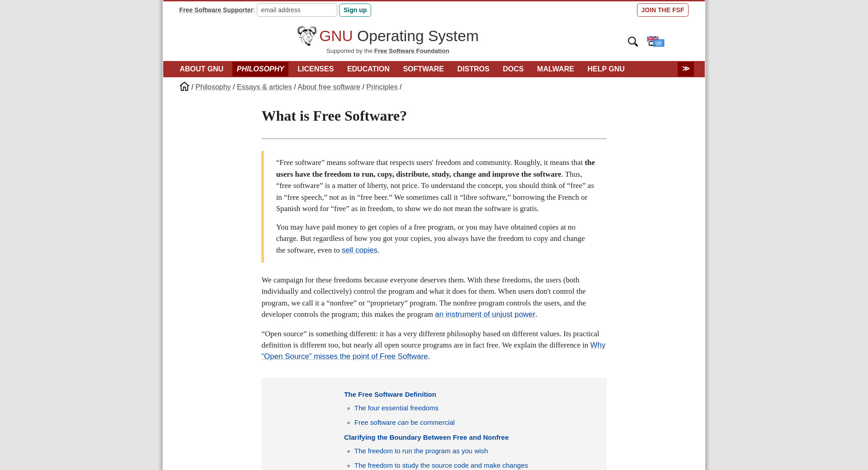Select the PHILOSOPHY menu item
Screen dimensions: 868x470
click(260, 69)
